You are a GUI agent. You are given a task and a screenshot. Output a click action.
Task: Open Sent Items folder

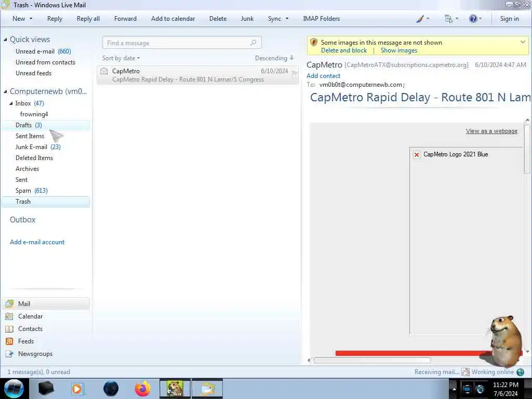click(30, 136)
